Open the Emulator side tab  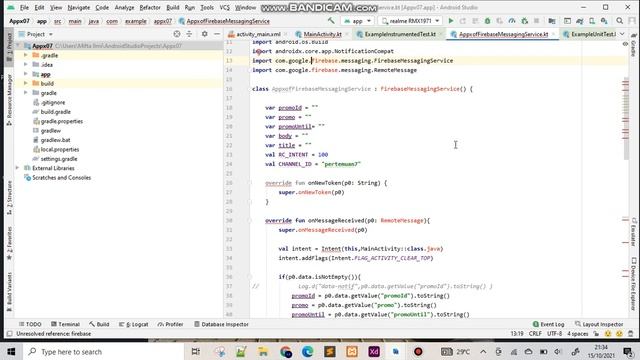click(634, 232)
